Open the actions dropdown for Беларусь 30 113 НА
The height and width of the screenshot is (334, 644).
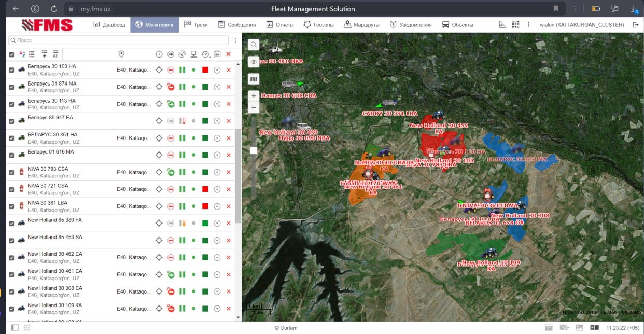(x=217, y=104)
